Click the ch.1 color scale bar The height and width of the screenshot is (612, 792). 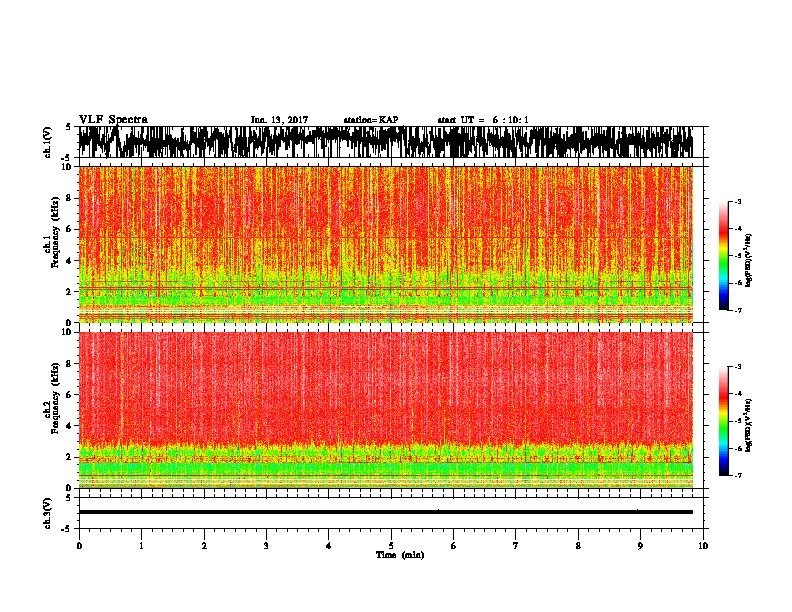click(723, 256)
